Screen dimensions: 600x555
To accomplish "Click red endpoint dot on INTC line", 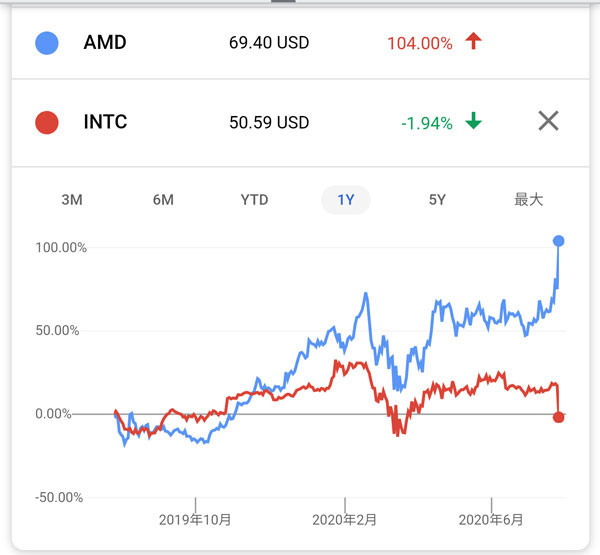I will pos(558,417).
